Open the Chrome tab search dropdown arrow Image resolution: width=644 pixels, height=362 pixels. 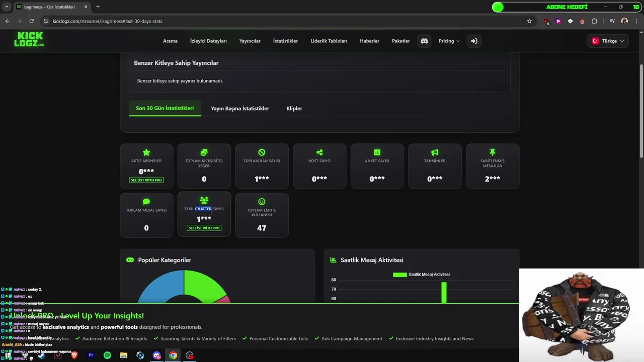click(7, 7)
